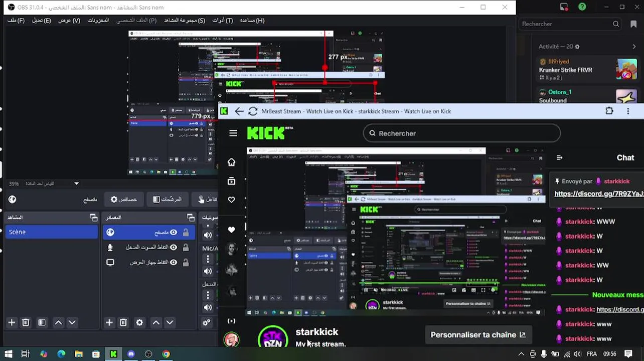Toggle lock on display capture source

point(186,262)
